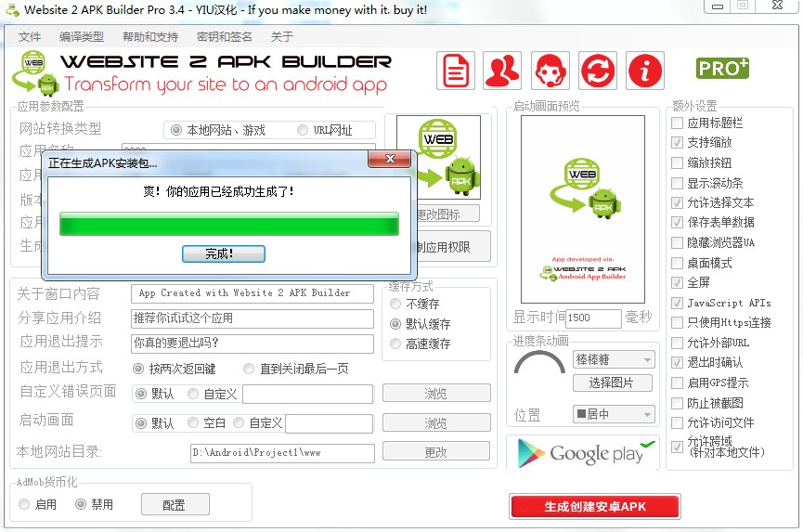
Task: Open the red info icon
Action: pos(645,71)
